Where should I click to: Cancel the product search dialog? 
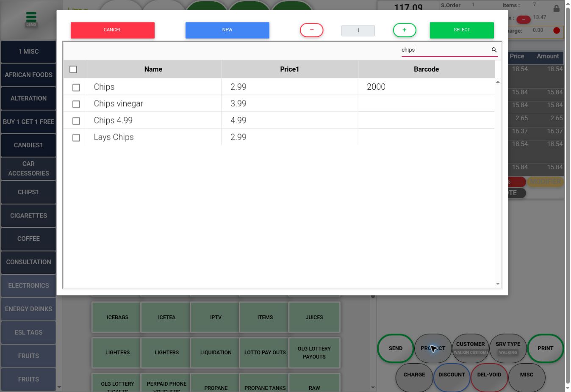pyautogui.click(x=113, y=30)
